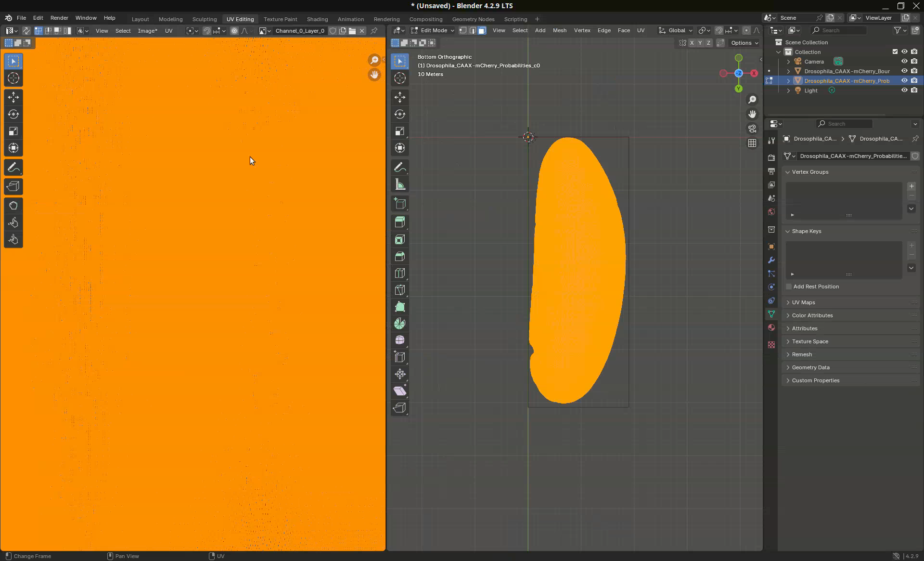
Task: Toggle camera view in viewport
Action: [752, 129]
